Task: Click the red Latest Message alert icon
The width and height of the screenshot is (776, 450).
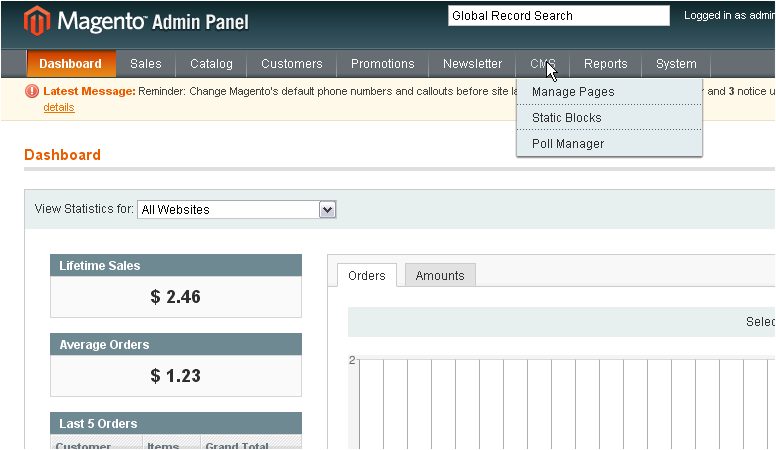Action: pyautogui.click(x=33, y=91)
